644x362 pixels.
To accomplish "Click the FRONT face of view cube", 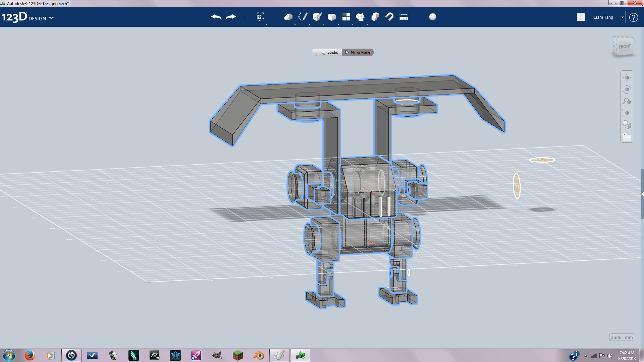I will [625, 47].
